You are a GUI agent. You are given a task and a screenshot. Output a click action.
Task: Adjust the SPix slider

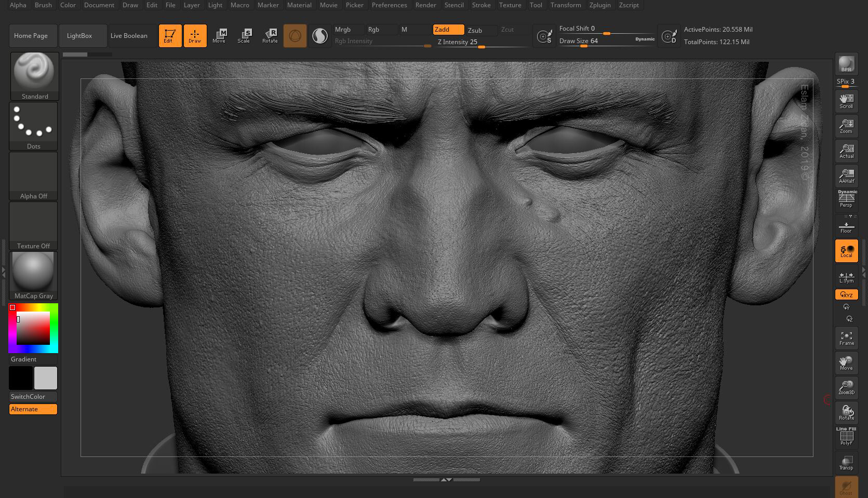[846, 82]
